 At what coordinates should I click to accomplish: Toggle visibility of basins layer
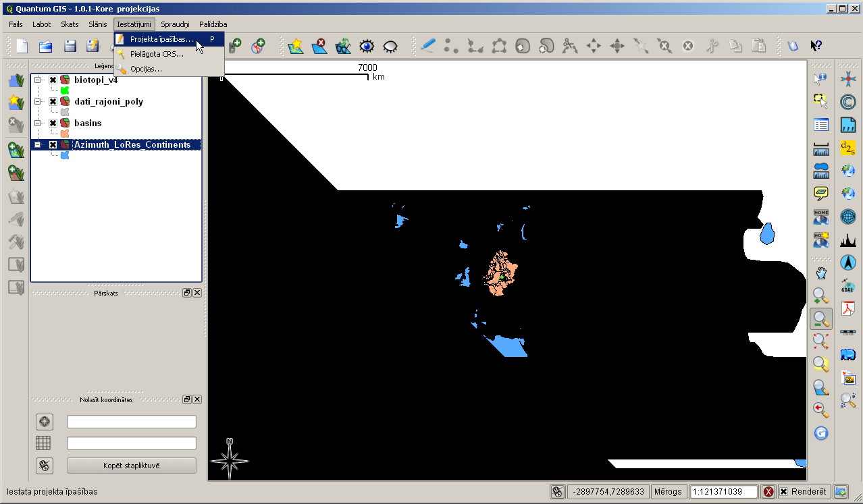[x=53, y=123]
